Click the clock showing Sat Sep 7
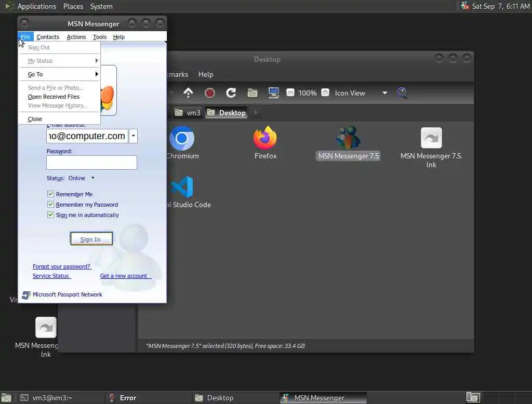The image size is (532, 404). (501, 6)
